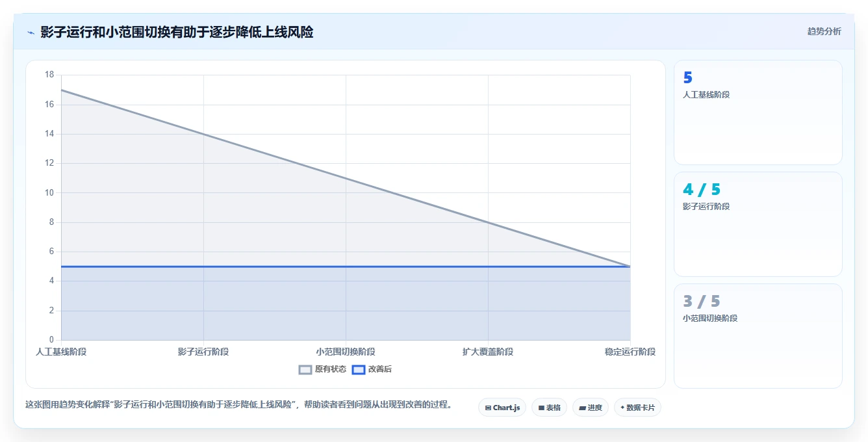Image resolution: width=868 pixels, height=442 pixels.
Task: Select the 表格 tag chip
Action: click(x=549, y=408)
